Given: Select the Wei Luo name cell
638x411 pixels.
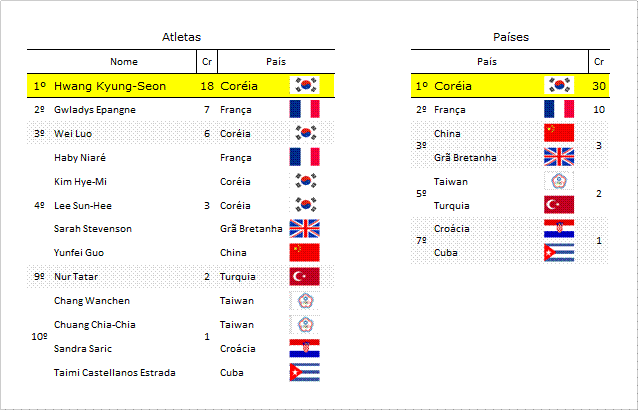Looking at the screenshot, I should click(x=73, y=133).
